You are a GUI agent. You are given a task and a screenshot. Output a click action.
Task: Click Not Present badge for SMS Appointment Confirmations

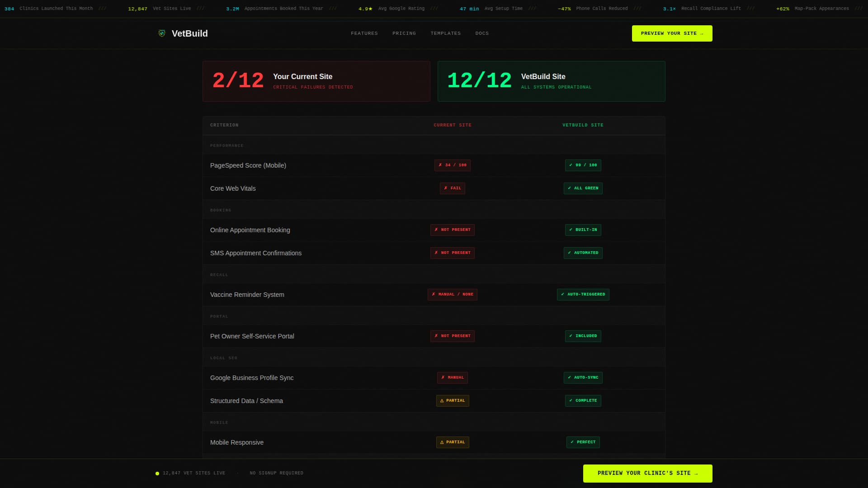tap(453, 253)
